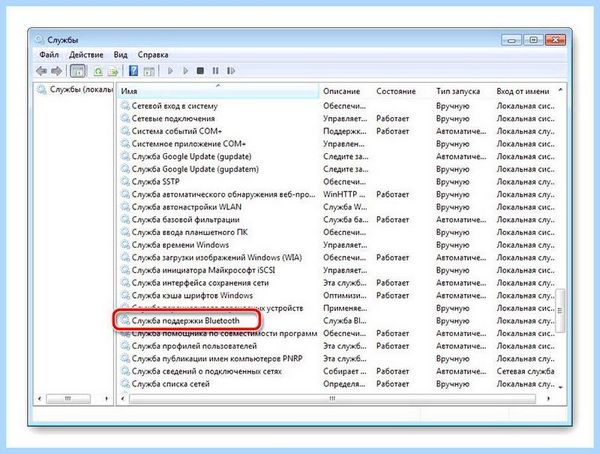
Task: Click tree pane horizontal scrollbar thumb
Action: tap(68, 399)
